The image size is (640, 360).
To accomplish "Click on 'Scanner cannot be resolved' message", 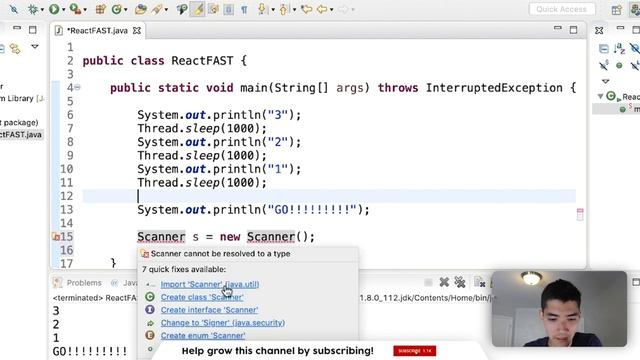I will [x=220, y=253].
